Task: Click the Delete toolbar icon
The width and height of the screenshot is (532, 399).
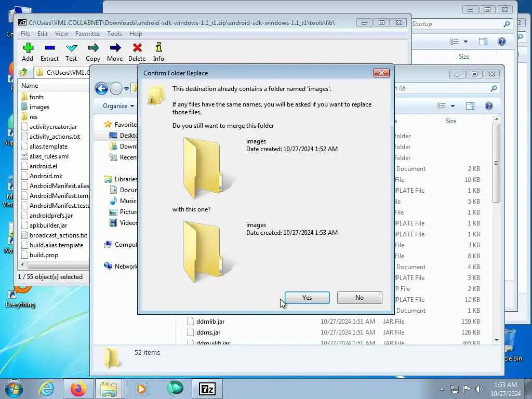Action: [x=137, y=51]
